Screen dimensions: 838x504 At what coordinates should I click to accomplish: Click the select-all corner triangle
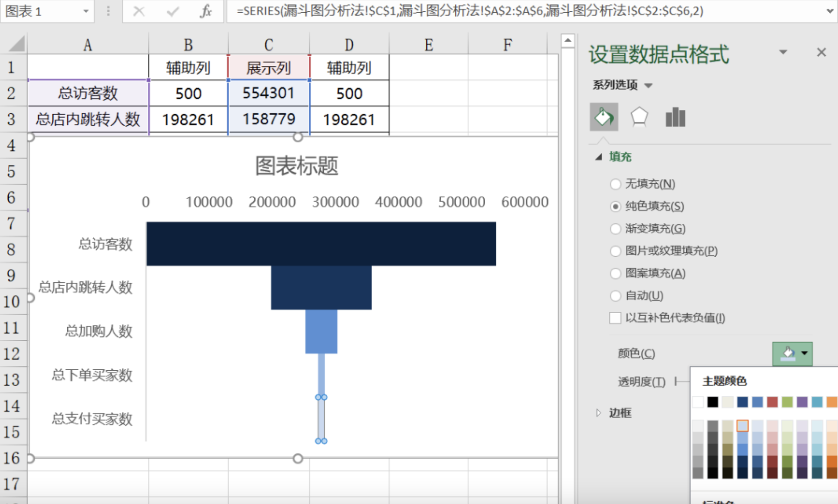click(x=16, y=44)
